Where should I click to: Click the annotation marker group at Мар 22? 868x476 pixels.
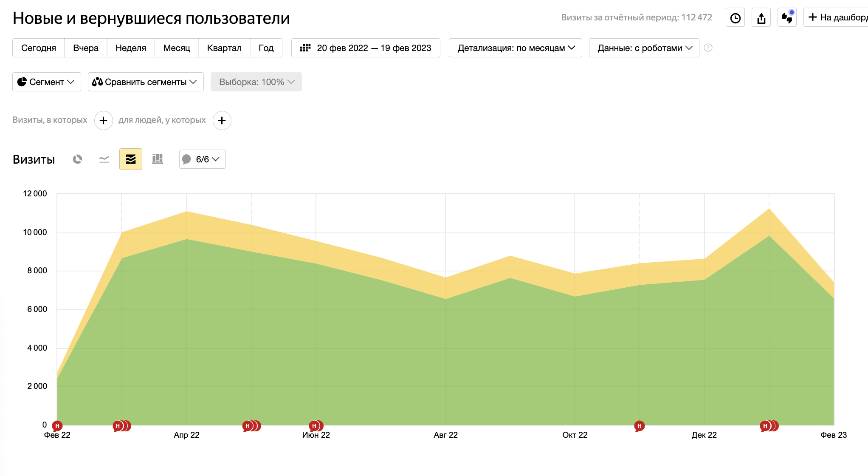[x=122, y=426]
